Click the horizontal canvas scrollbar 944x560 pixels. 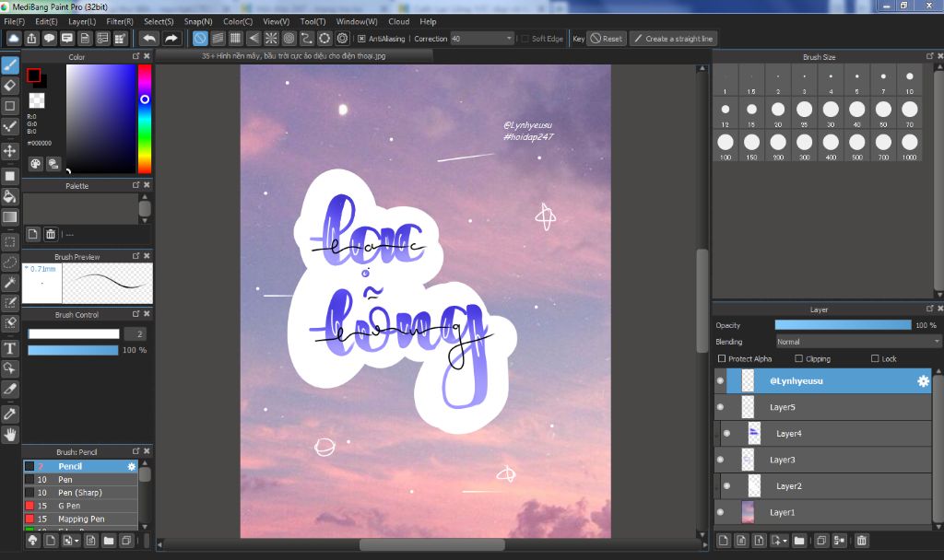[432, 545]
